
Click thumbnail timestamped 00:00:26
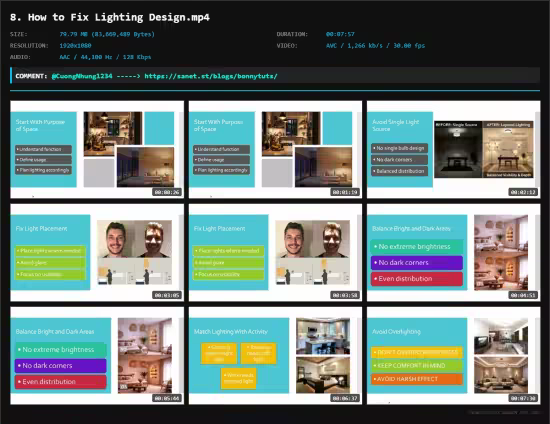coord(97,149)
